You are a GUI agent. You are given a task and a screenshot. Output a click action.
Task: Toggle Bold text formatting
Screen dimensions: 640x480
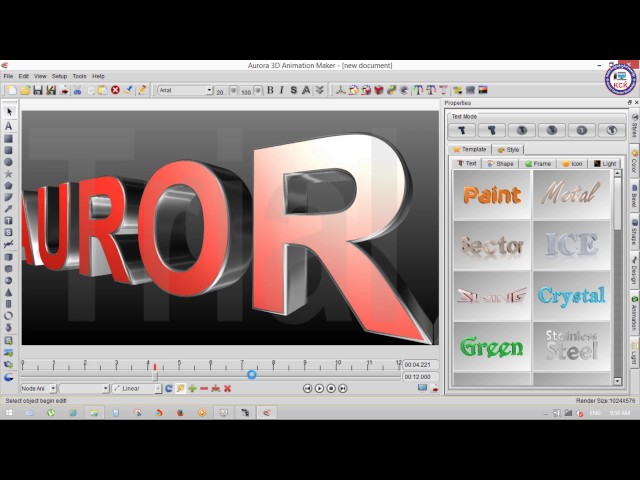(270, 90)
